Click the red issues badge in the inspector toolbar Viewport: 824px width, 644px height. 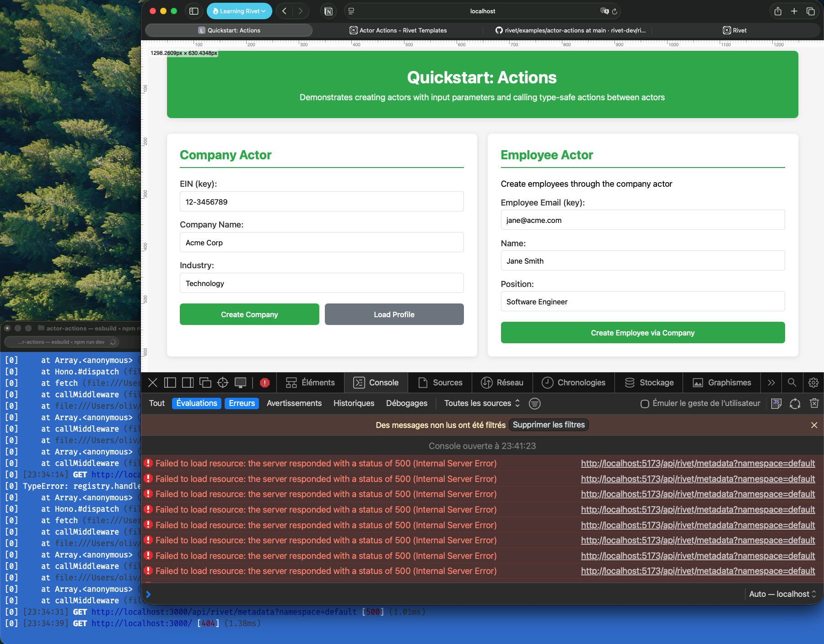pyautogui.click(x=265, y=383)
